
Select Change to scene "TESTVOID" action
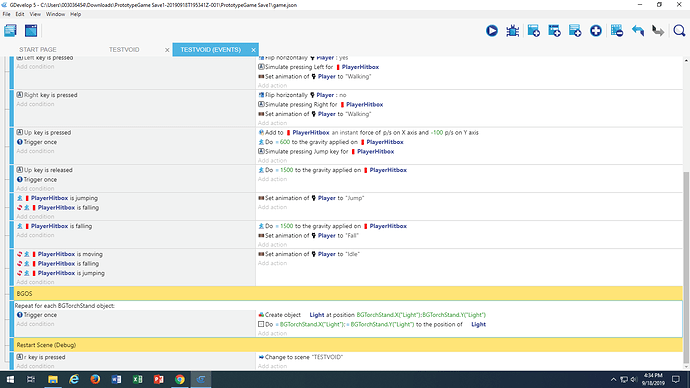(301, 357)
